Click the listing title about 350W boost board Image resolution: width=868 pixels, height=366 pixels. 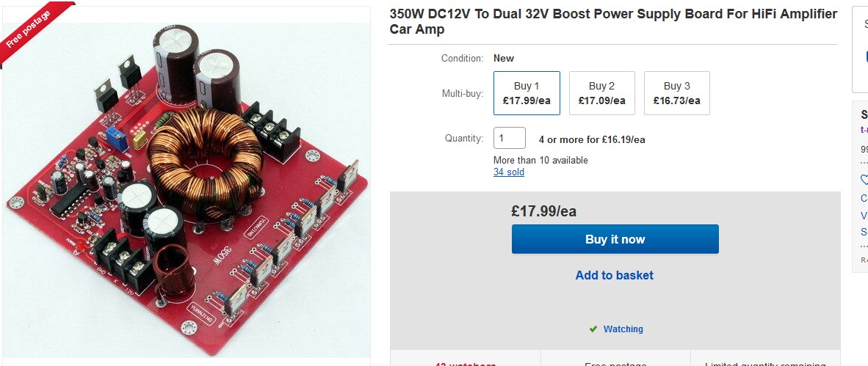point(613,21)
